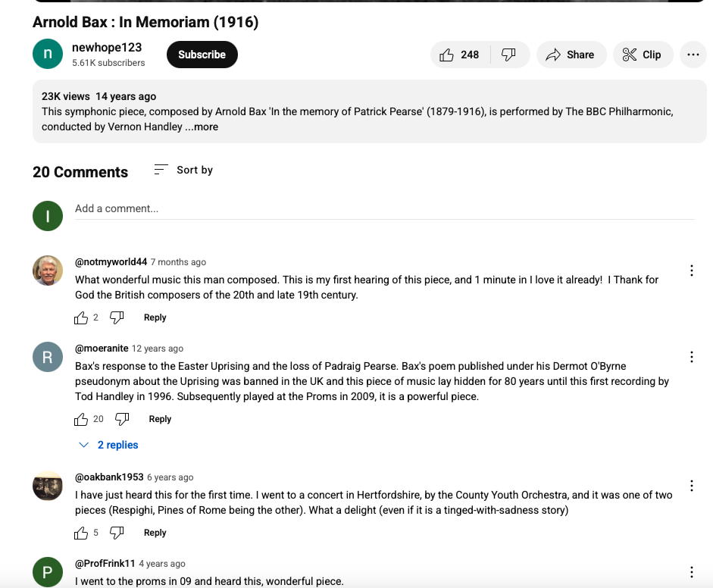Open options menu for @ProfFrink11's comment

click(692, 572)
